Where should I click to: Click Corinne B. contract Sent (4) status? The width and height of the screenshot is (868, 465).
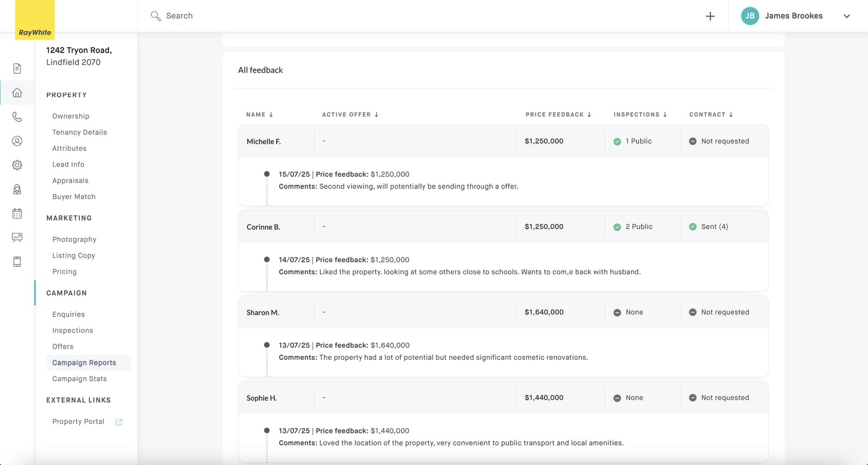[x=714, y=227]
